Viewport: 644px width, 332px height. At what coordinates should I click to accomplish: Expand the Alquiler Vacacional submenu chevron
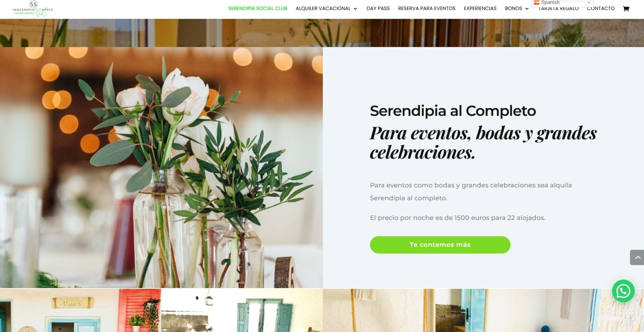[355, 9]
